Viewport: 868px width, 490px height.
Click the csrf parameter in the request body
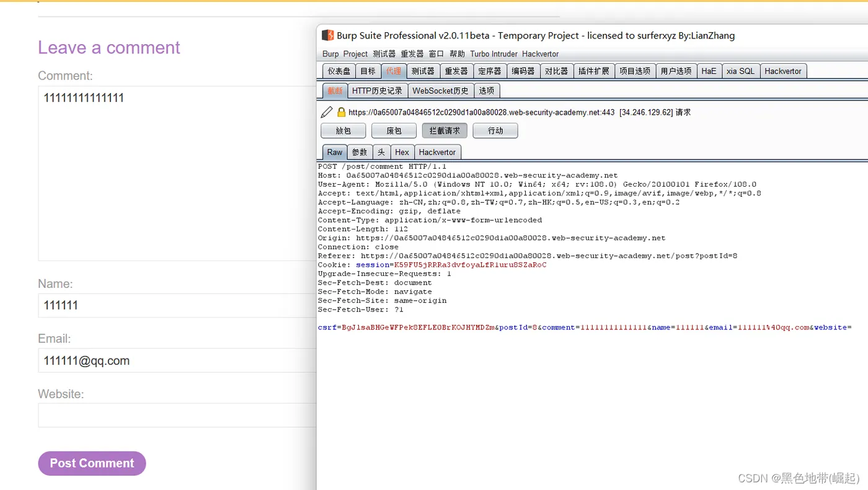406,327
